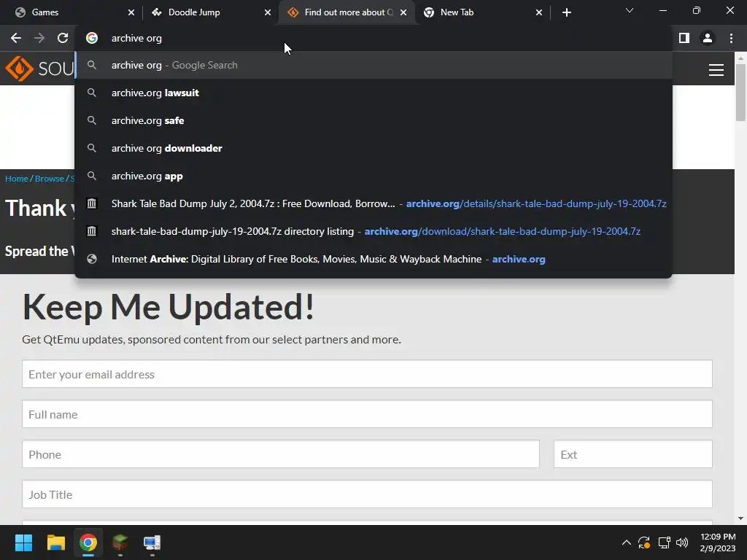Screen dimensions: 747x560
Task: Open Minecraft from the taskbar
Action: click(x=120, y=542)
